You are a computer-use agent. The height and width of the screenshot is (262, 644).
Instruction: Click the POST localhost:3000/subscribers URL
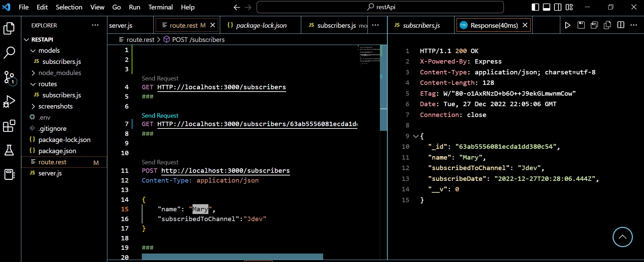[226, 171]
